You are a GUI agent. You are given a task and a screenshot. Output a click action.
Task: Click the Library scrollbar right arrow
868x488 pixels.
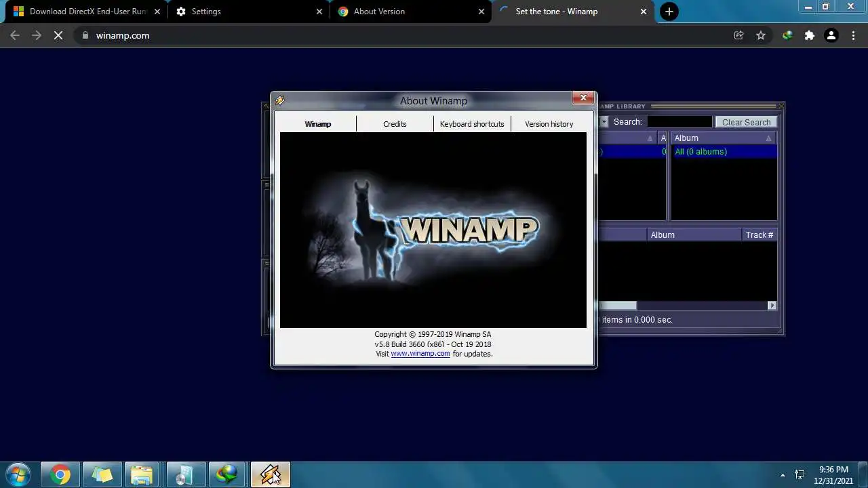772,306
